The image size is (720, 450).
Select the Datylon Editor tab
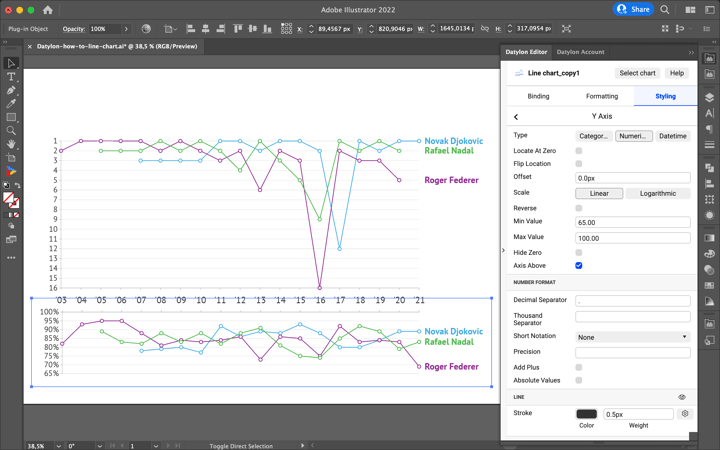pos(526,52)
